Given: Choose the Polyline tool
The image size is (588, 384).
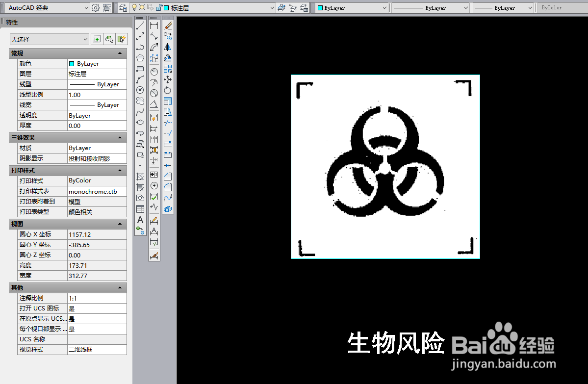Looking at the screenshot, I should (x=140, y=47).
